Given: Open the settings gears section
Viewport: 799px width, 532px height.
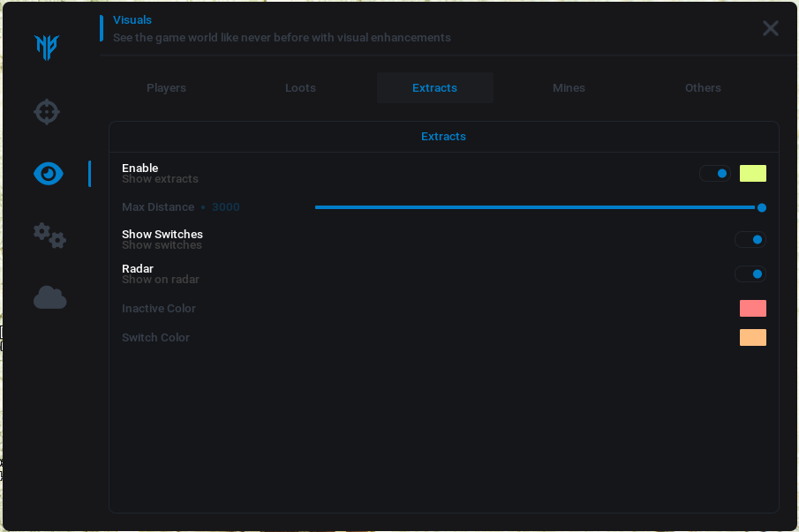Looking at the screenshot, I should click(49, 236).
